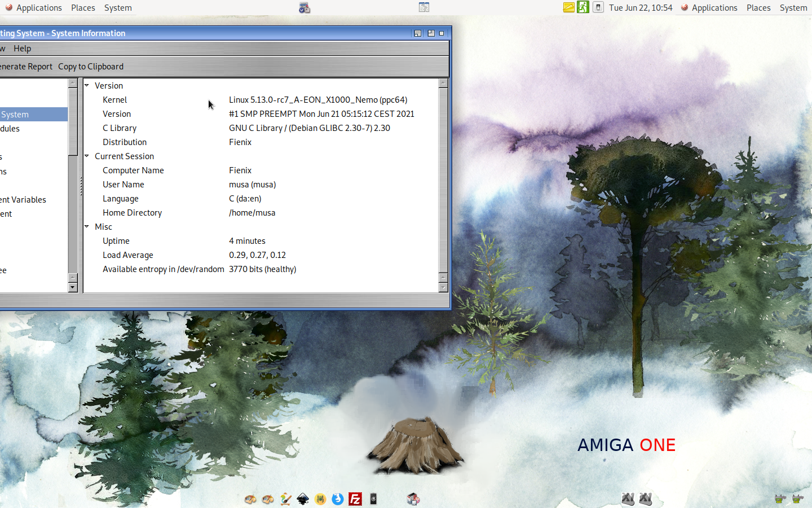The width and height of the screenshot is (812, 508).
Task: Collapse the Version tree section
Action: pos(87,85)
